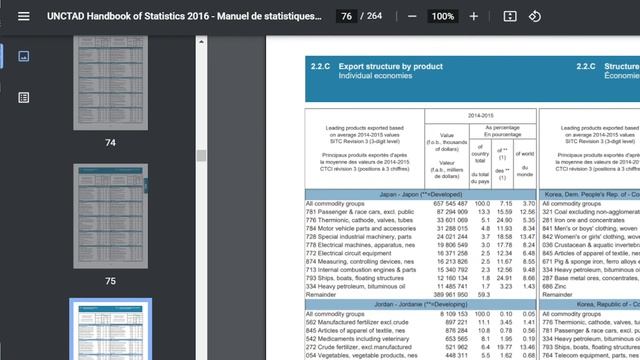Click the Jordan total value 8 109 153
This screenshot has height=360, width=640.
pos(453,314)
